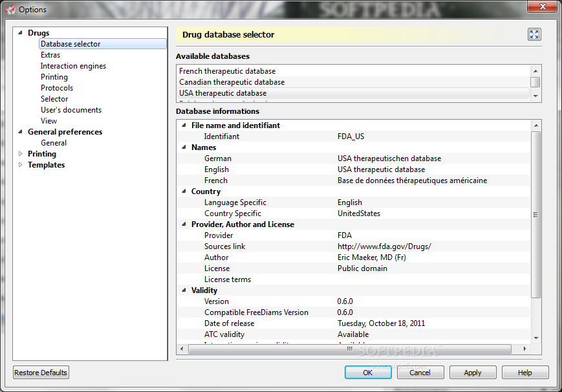The width and height of the screenshot is (562, 392).
Task: Click the Language Specific row
Action: pyautogui.click(x=353, y=202)
